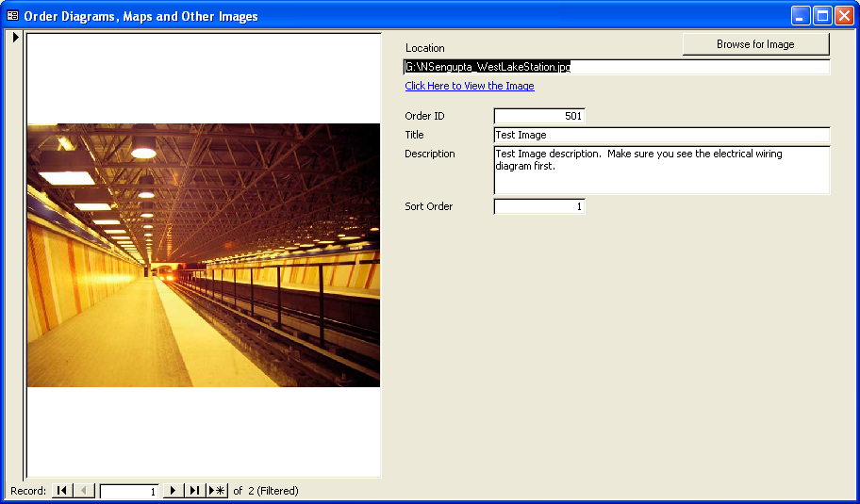Viewport: 860px width, 504px height.
Task: Open the 'Click Here to View the Image' link
Action: (470, 86)
